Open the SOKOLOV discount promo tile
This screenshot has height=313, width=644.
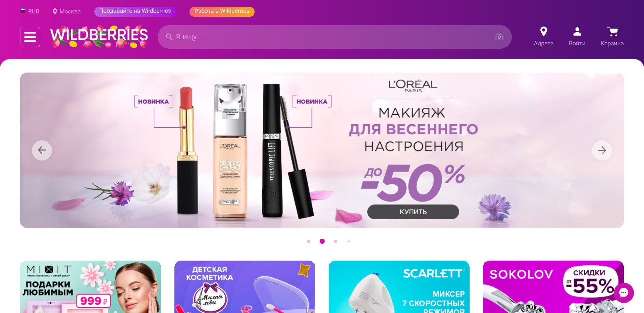(x=553, y=287)
